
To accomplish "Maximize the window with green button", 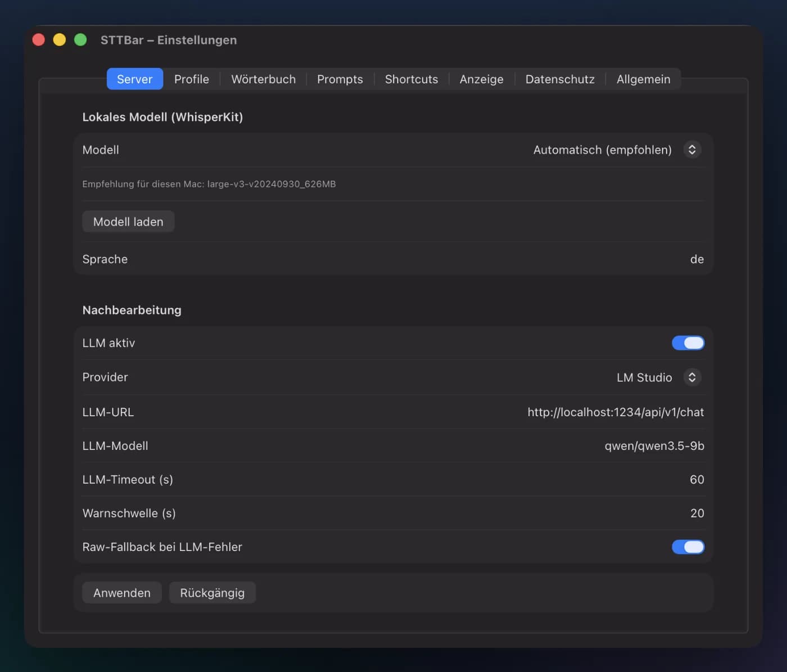I will point(80,39).
